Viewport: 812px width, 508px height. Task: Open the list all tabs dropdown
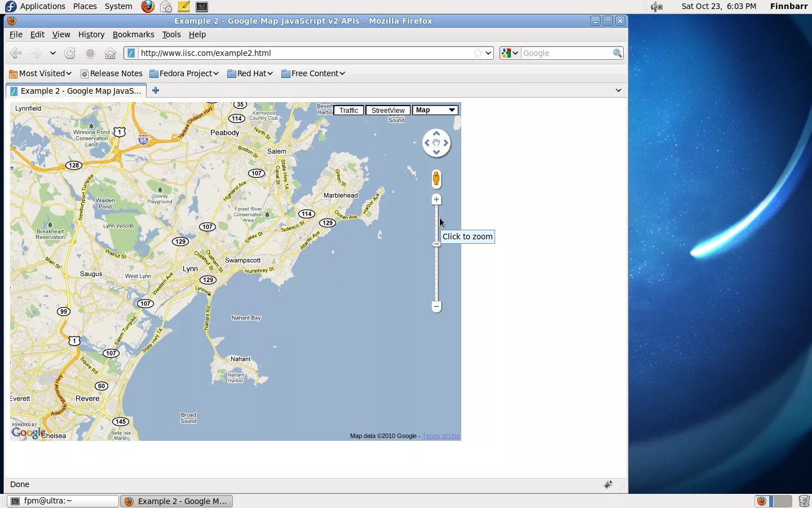[618, 90]
